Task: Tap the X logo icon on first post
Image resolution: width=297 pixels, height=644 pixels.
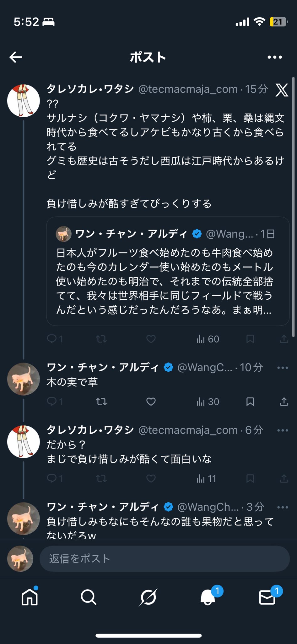Action: (282, 90)
